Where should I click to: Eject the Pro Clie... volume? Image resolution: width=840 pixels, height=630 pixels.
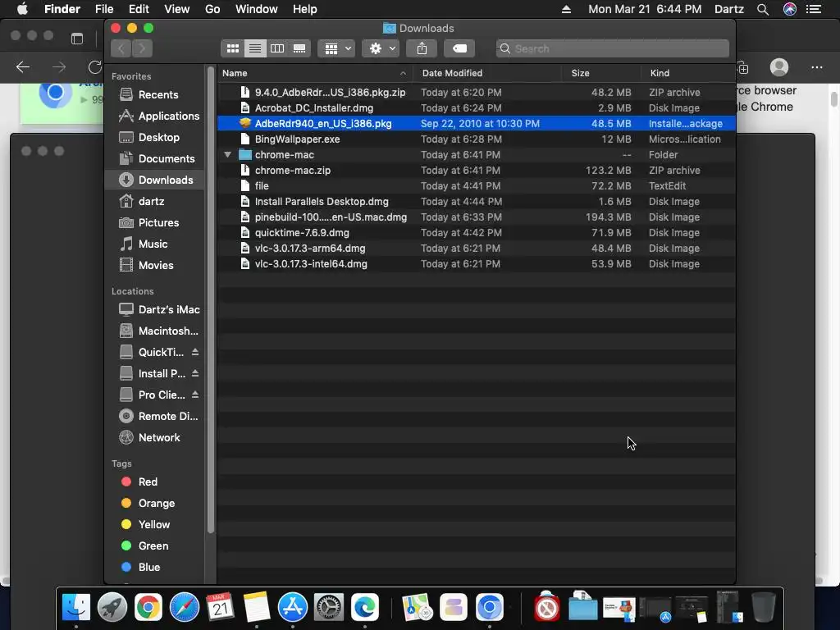coord(195,395)
